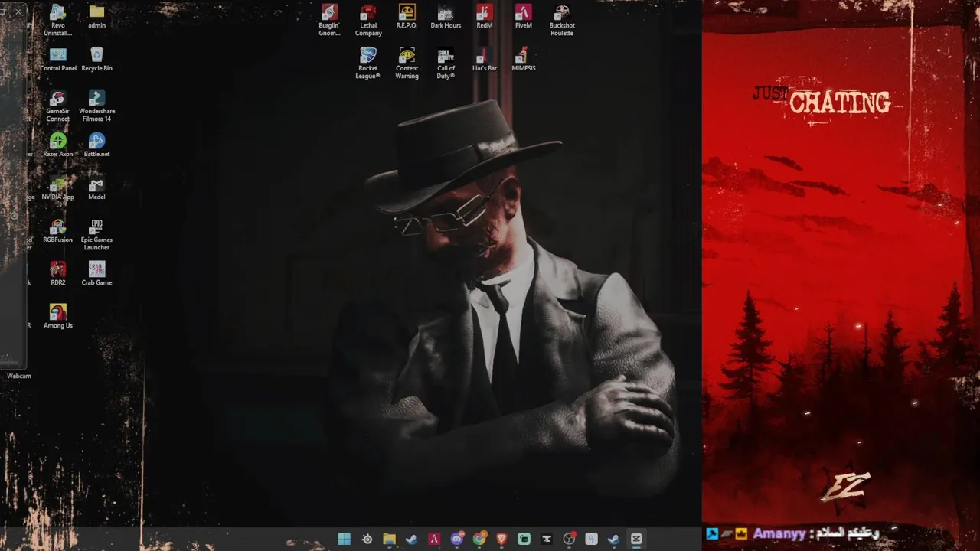Launch the Call of Duty desktop shortcut
This screenshot has height=551, width=980.
coord(446,63)
